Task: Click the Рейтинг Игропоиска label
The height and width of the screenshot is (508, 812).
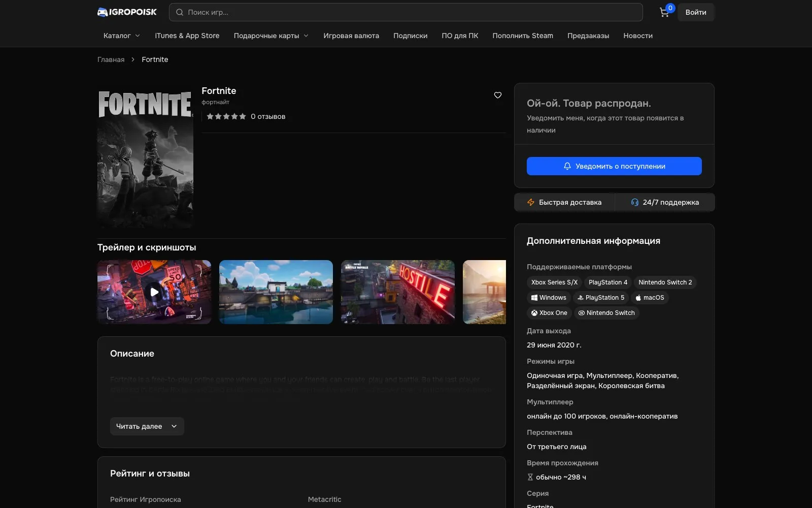Action: click(146, 499)
